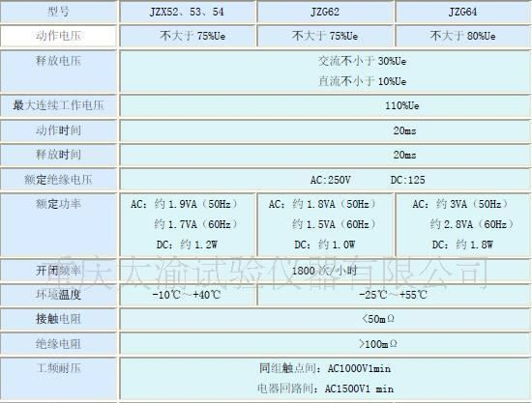Image resolution: width=532 pixels, height=403 pixels.
Task: Select the AC:250V value
Action: [x=330, y=180]
